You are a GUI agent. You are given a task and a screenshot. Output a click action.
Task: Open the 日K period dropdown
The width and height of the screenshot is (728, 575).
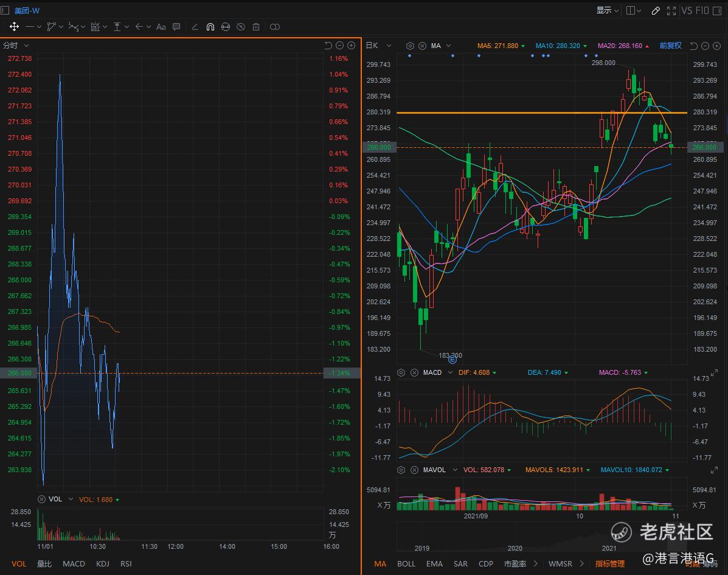[x=378, y=45]
